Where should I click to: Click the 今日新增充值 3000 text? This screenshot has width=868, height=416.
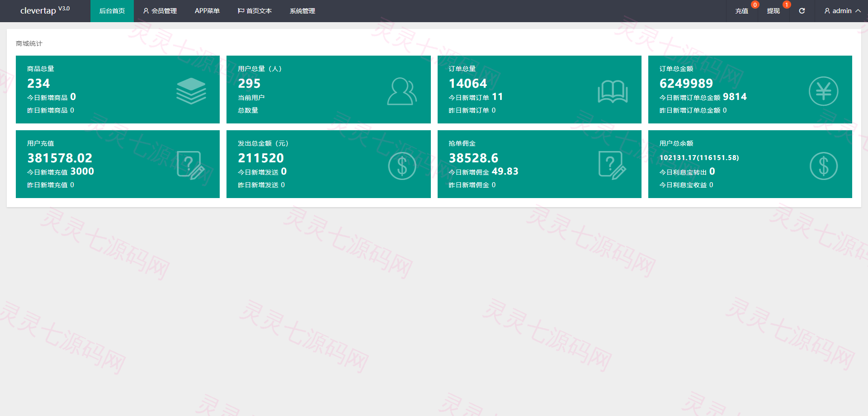[61, 171]
